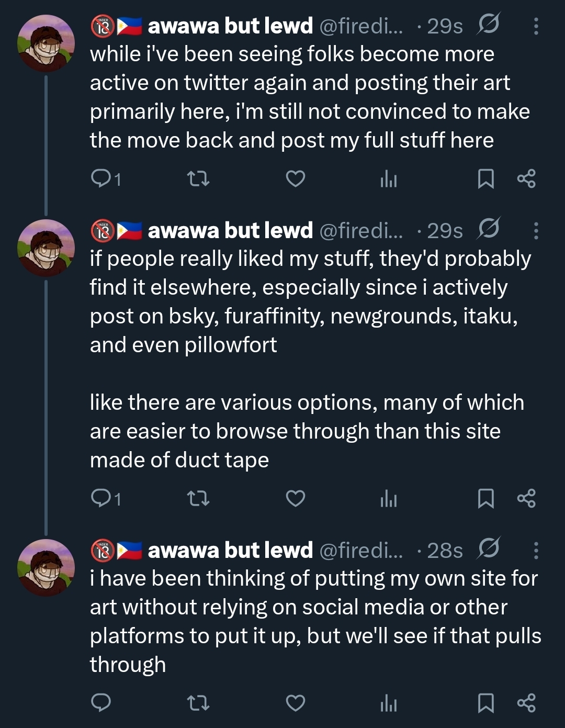Share the tweet mentioning bsky and newgrounds
The image size is (565, 728).
[526, 498]
